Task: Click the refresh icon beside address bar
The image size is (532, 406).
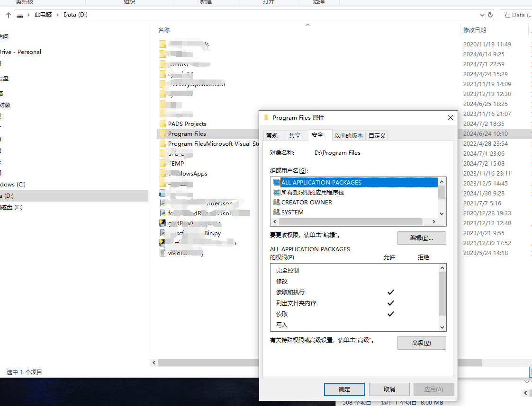Action: tap(490, 15)
